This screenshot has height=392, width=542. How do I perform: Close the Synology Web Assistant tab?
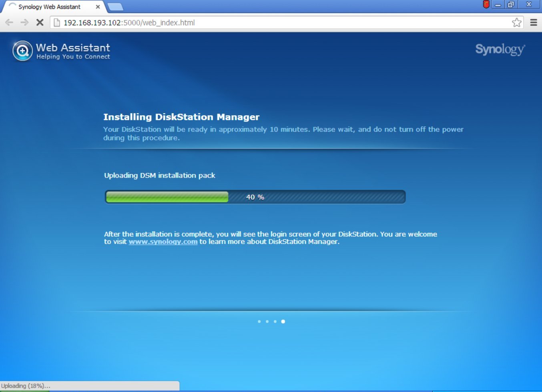point(97,7)
